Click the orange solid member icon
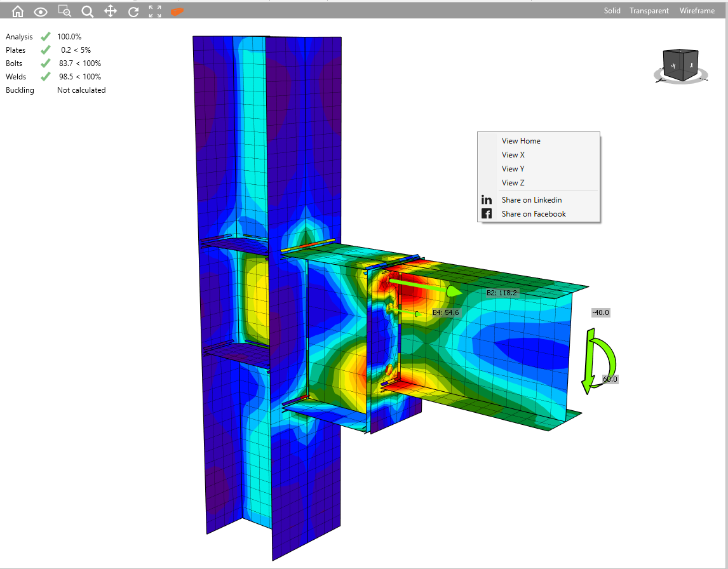This screenshot has height=569, width=728. click(177, 11)
